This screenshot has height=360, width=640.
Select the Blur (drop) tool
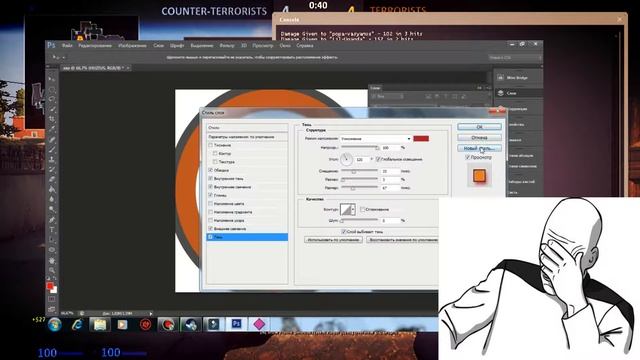(52, 199)
